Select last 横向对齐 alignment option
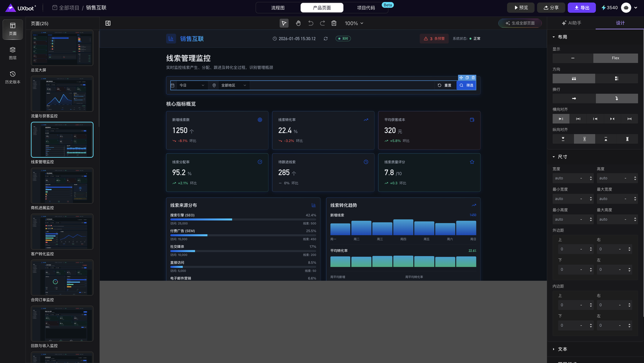This screenshot has height=363, width=644. click(629, 119)
